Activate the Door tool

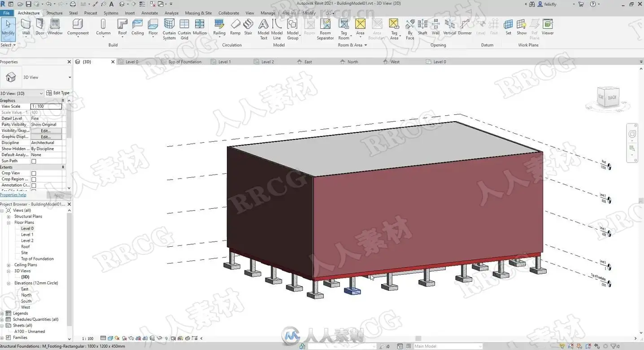point(40,27)
